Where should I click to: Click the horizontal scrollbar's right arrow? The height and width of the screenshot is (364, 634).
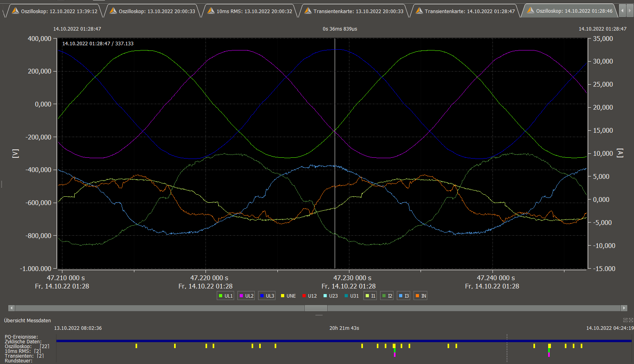pyautogui.click(x=624, y=308)
